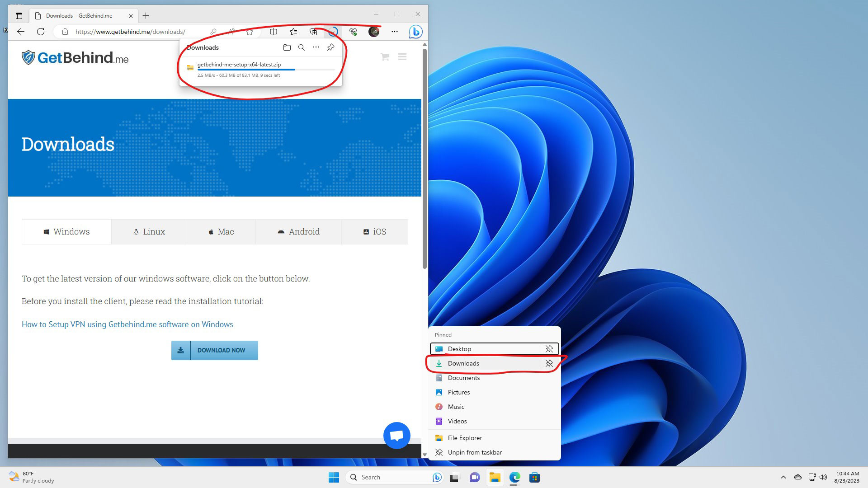868x488 pixels.
Task: Add this page to favorites
Action: pos(250,32)
